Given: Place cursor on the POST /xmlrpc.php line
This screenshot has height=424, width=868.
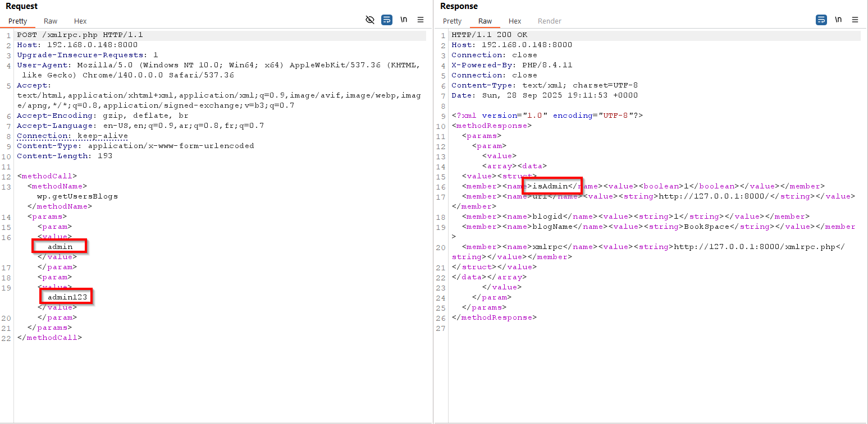Looking at the screenshot, I should [x=80, y=35].
